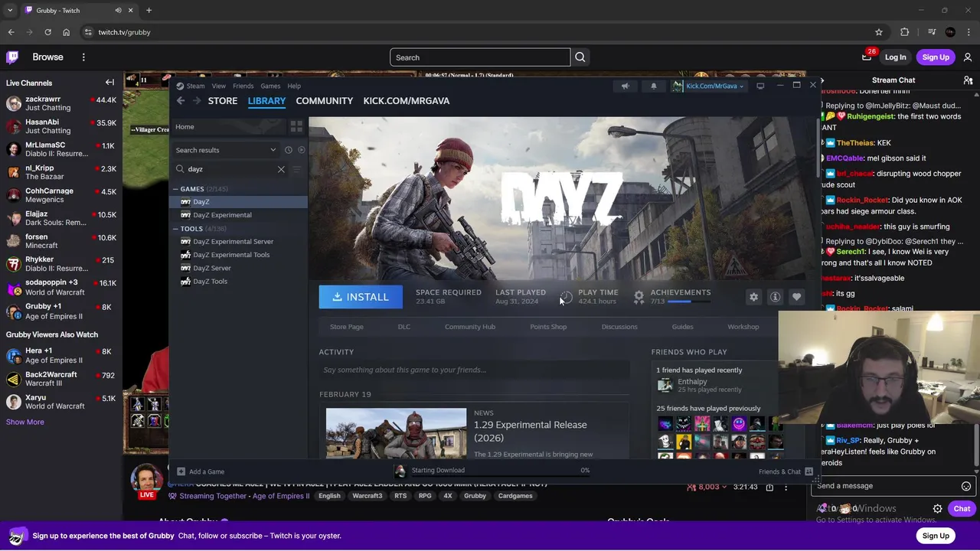Click the Twitch search magnifier button
This screenshot has width=980, height=551.
coord(580,57)
